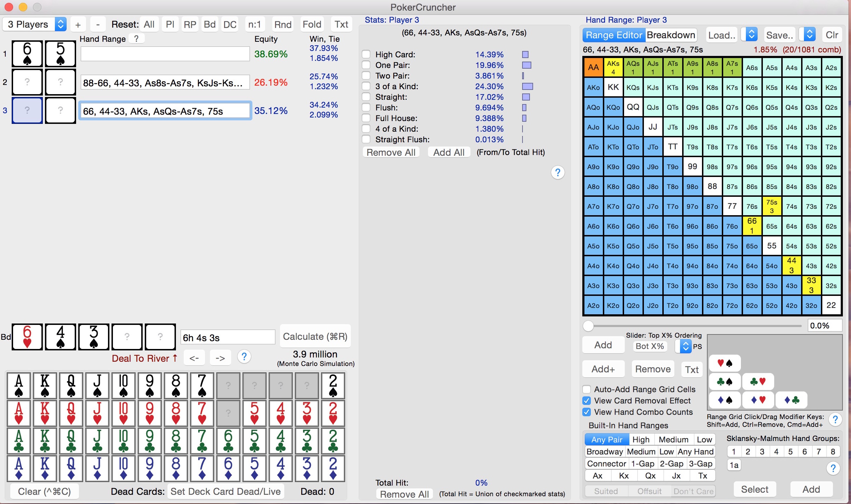The image size is (851, 504).
Task: Select heart-spade suit combo filter
Action: [x=725, y=363]
